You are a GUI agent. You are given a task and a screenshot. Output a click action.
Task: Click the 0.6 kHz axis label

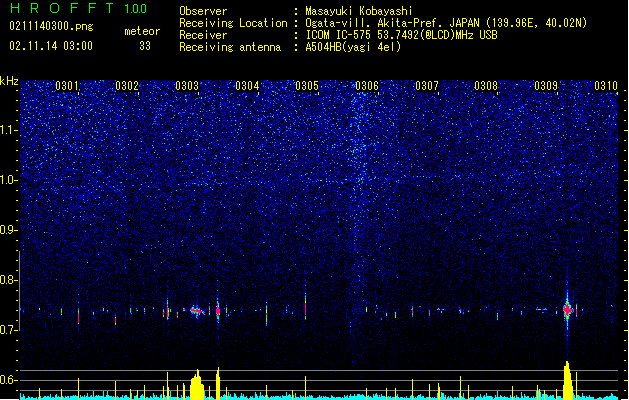coord(8,380)
